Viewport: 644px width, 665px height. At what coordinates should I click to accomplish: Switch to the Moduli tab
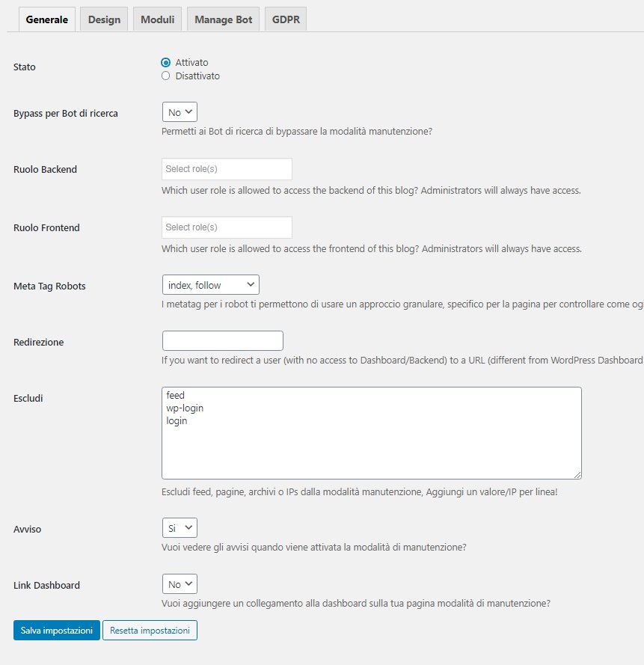point(157,19)
